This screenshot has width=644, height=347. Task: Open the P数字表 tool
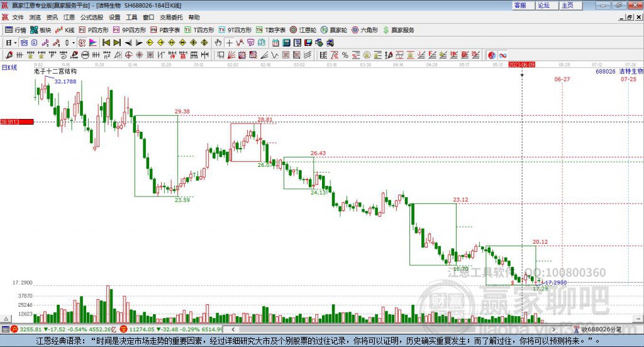(165, 30)
